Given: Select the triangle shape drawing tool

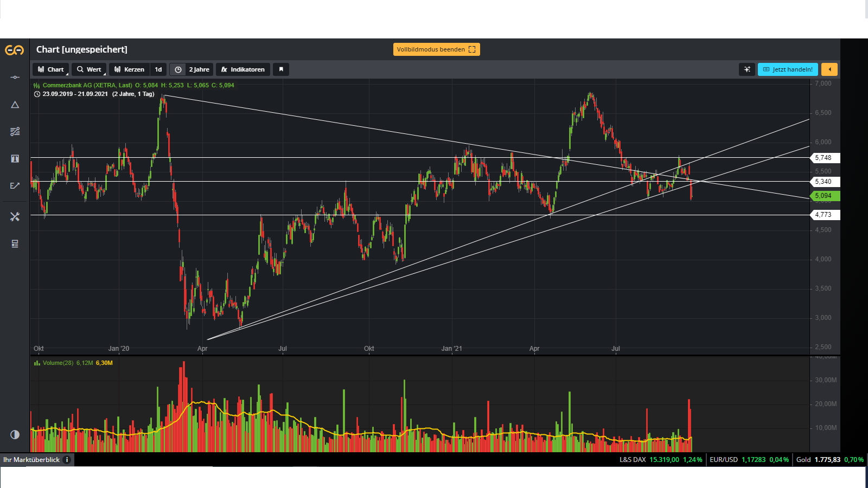Looking at the screenshot, I should [15, 105].
